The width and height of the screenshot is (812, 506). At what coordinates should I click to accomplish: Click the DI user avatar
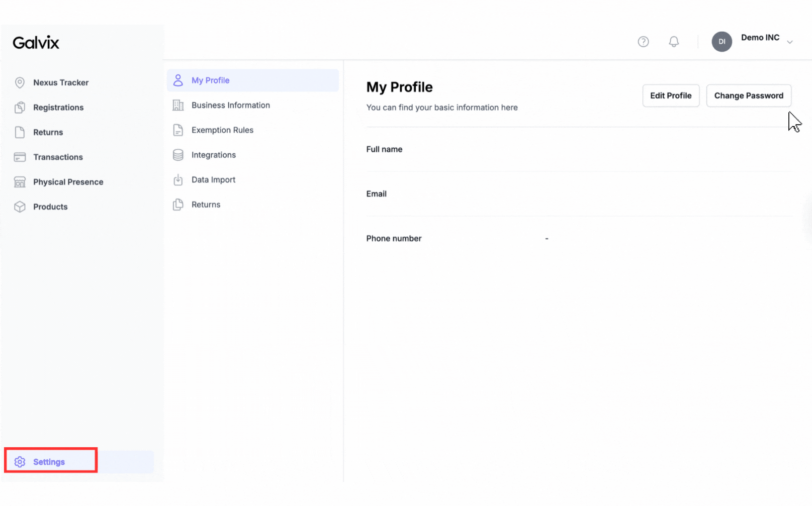[x=721, y=42]
